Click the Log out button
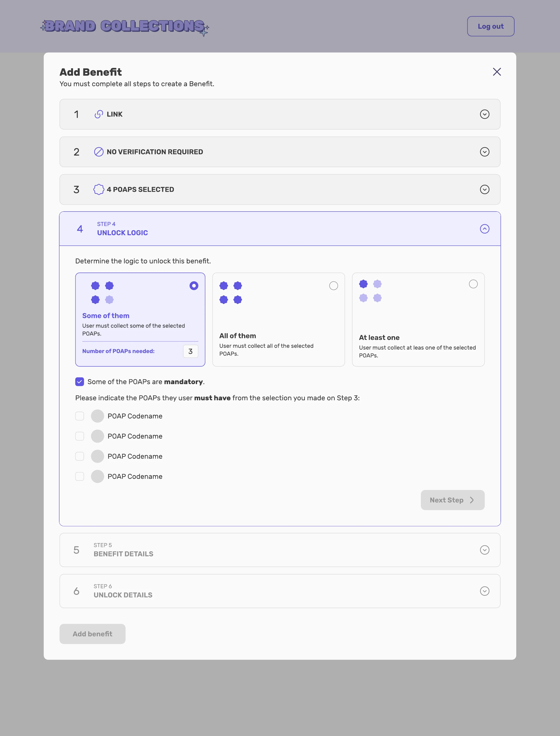This screenshot has width=560, height=736. pyautogui.click(x=491, y=26)
